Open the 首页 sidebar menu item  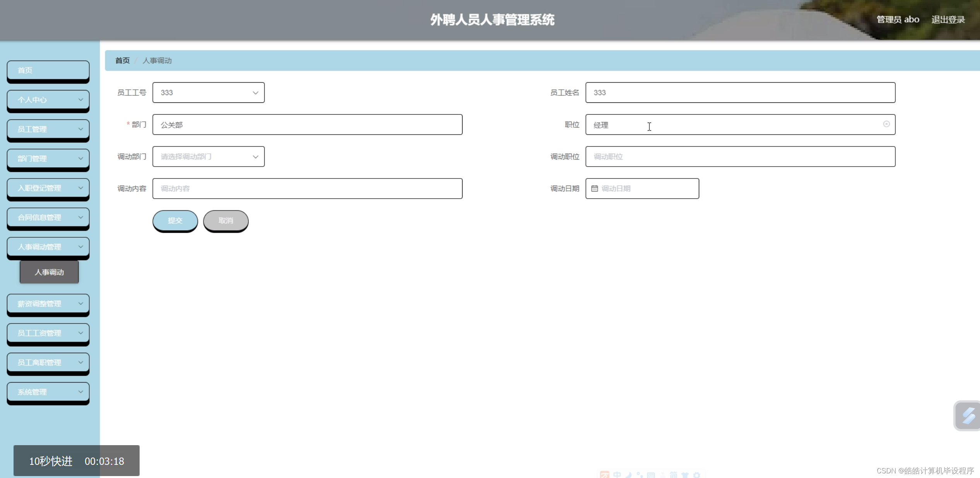point(48,70)
